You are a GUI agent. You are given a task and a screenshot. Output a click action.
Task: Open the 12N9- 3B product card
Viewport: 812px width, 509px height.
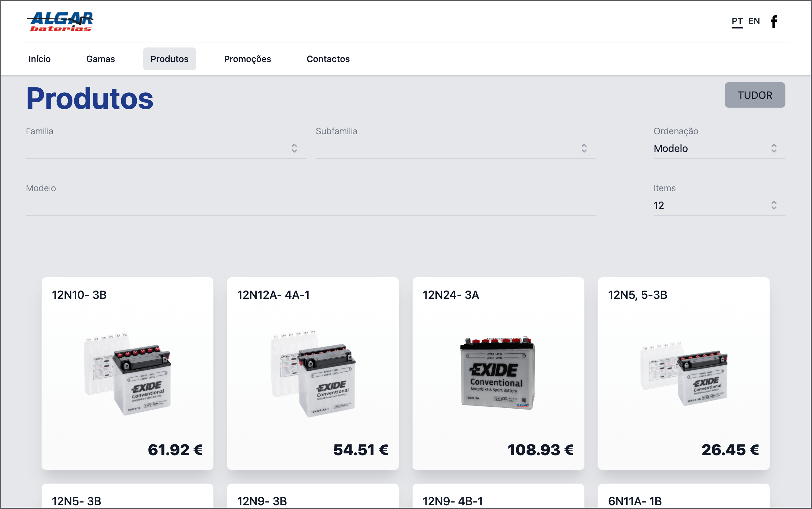[x=313, y=496]
